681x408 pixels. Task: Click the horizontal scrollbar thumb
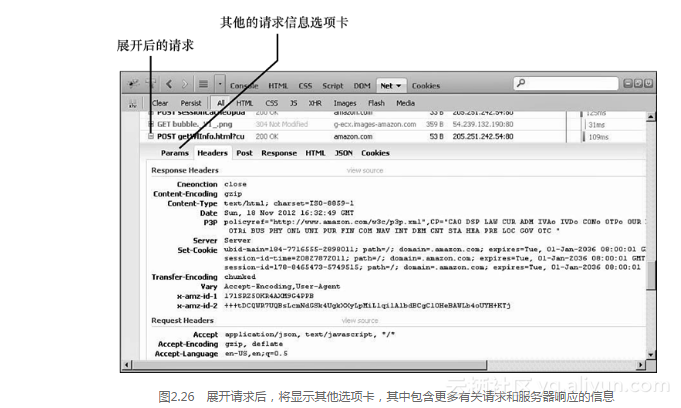click(309, 365)
